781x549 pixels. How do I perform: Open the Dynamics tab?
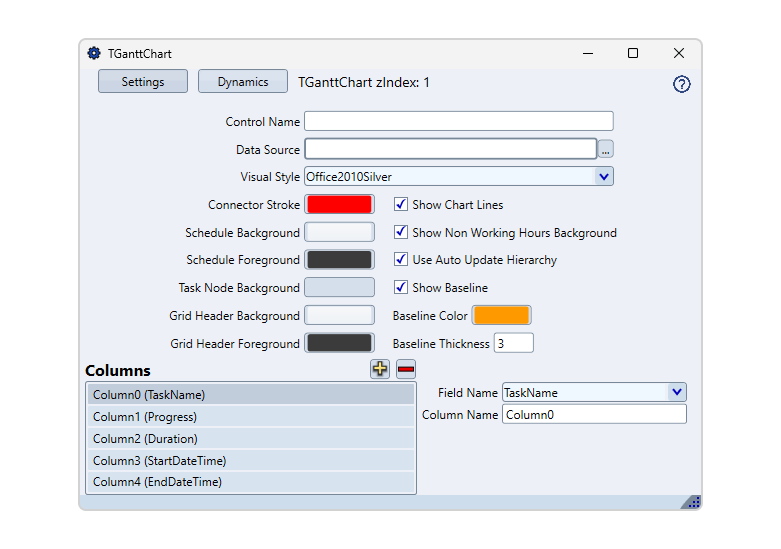click(243, 82)
